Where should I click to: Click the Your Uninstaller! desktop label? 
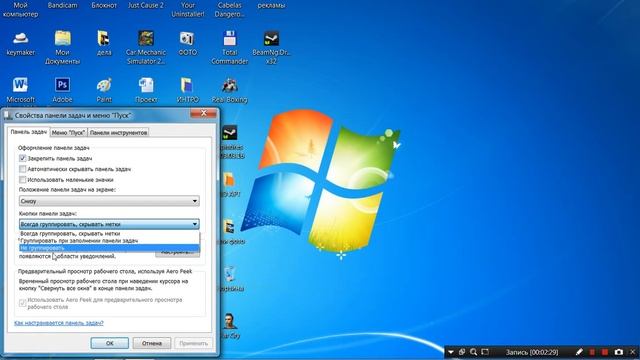pyautogui.click(x=188, y=10)
